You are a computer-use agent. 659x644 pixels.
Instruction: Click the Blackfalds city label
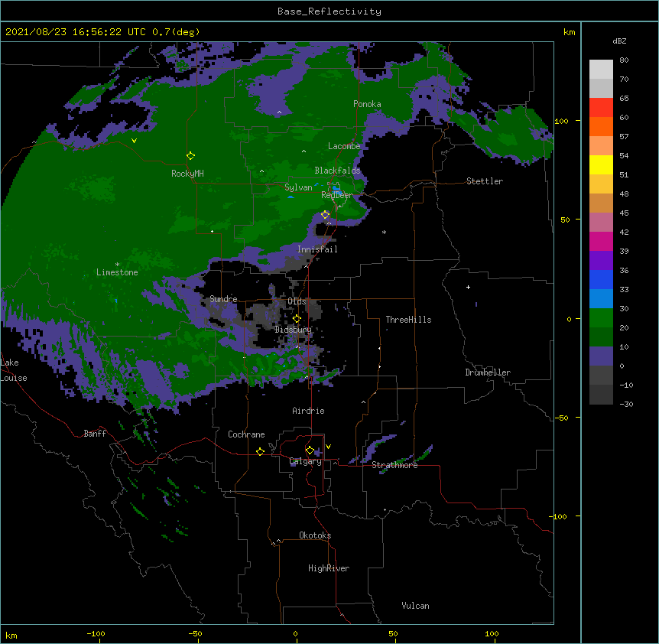click(337, 171)
